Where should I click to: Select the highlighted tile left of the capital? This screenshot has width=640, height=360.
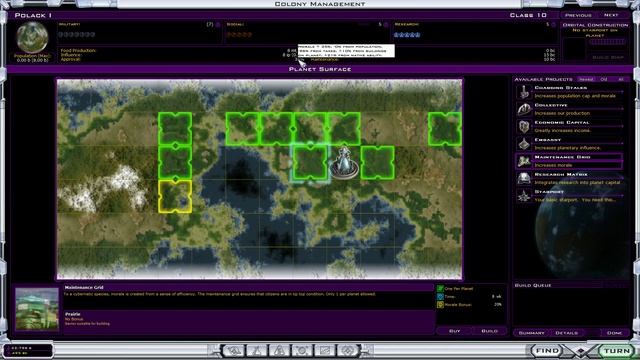(310, 163)
